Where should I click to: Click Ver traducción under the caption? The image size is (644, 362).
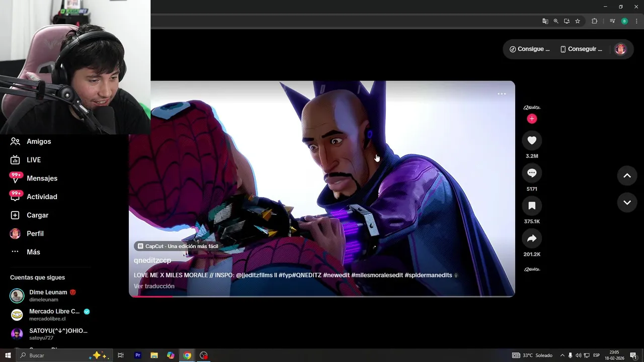(x=154, y=286)
